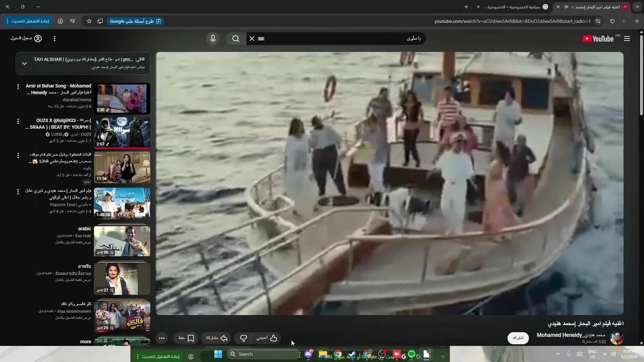Screen dimensions: 644x362
Task: Open Chrome media controls icon
Action: click(x=72, y=21)
